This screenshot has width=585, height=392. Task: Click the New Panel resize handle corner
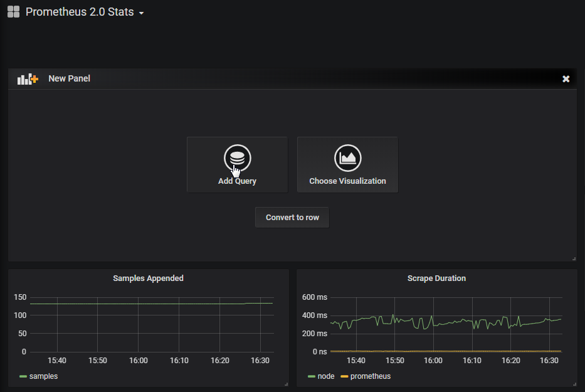574,258
